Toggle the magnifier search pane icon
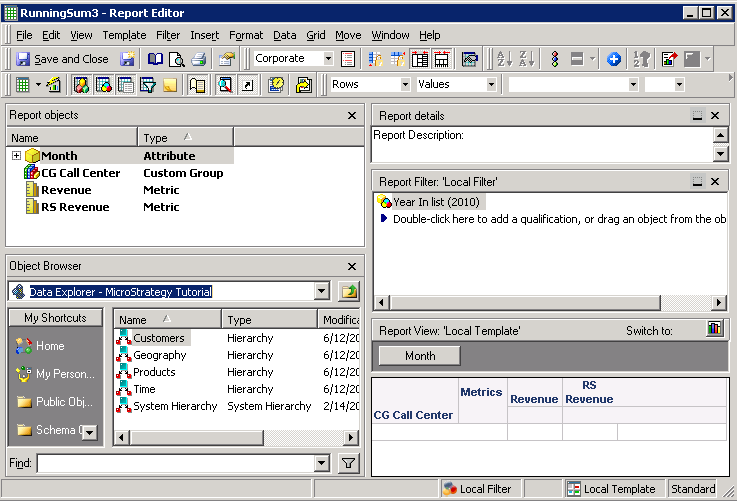This screenshot has height=501, width=737. (225, 85)
